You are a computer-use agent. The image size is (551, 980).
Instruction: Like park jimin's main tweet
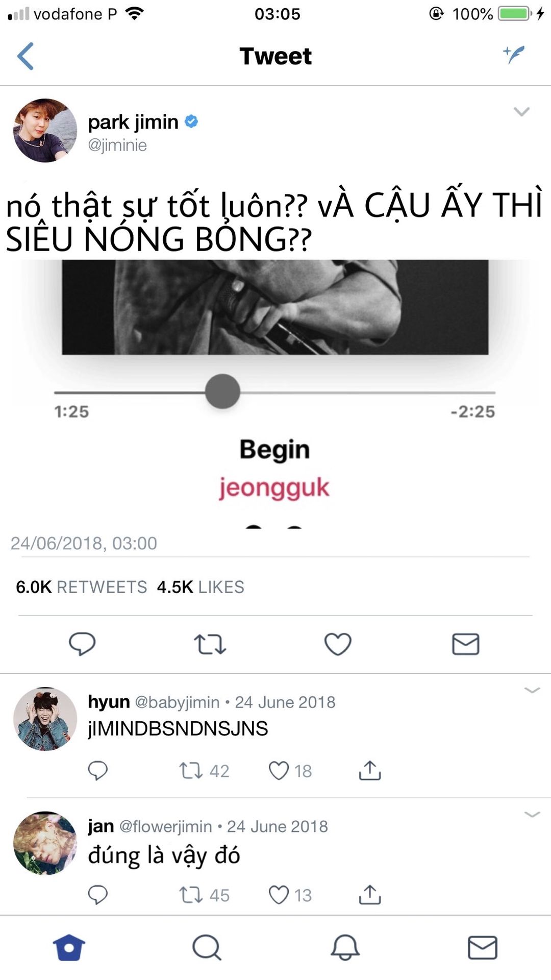[x=338, y=644]
